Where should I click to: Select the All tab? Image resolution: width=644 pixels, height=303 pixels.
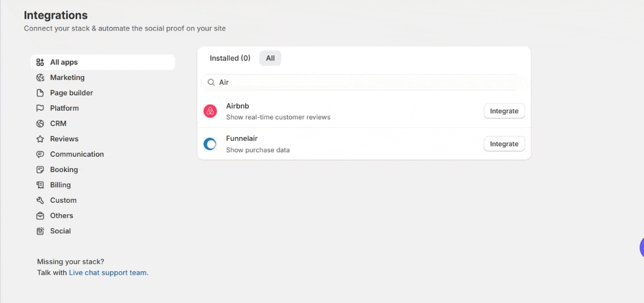coord(270,58)
